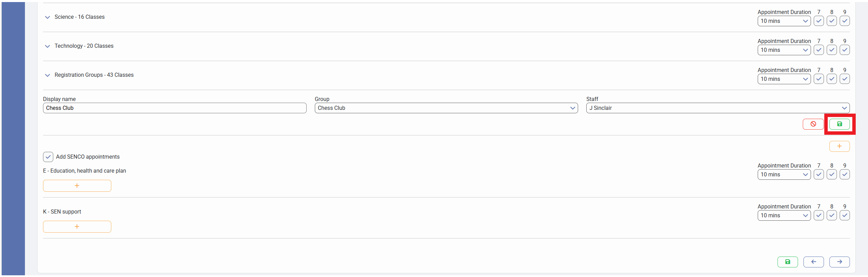
Task: Proceed using the right arrow button
Action: click(839, 262)
